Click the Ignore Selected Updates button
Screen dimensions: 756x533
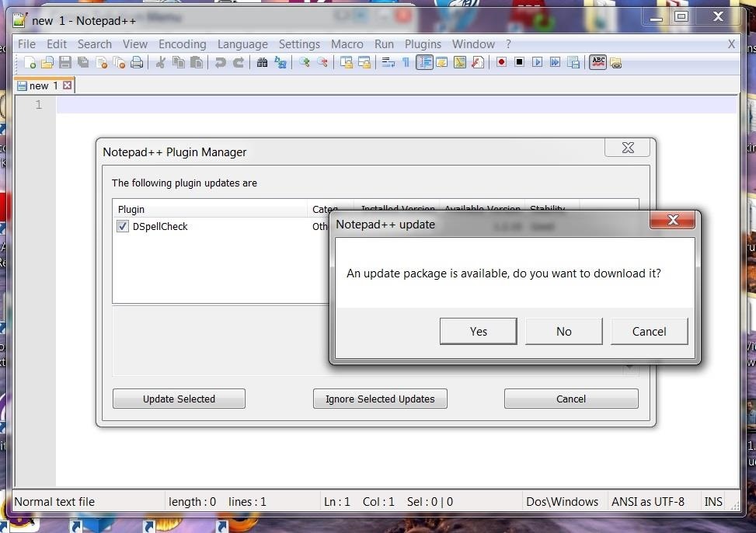pyautogui.click(x=380, y=399)
